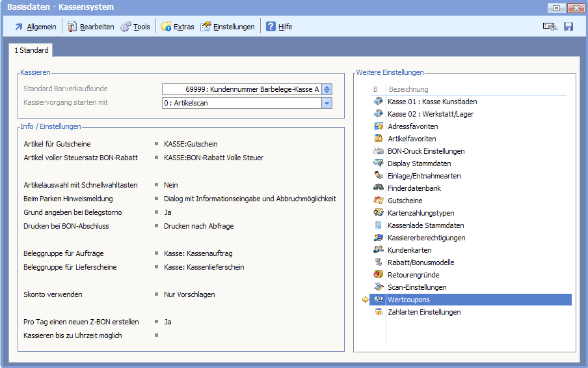Click the Rabatt/Bonusmodelle percent icon

point(379,262)
